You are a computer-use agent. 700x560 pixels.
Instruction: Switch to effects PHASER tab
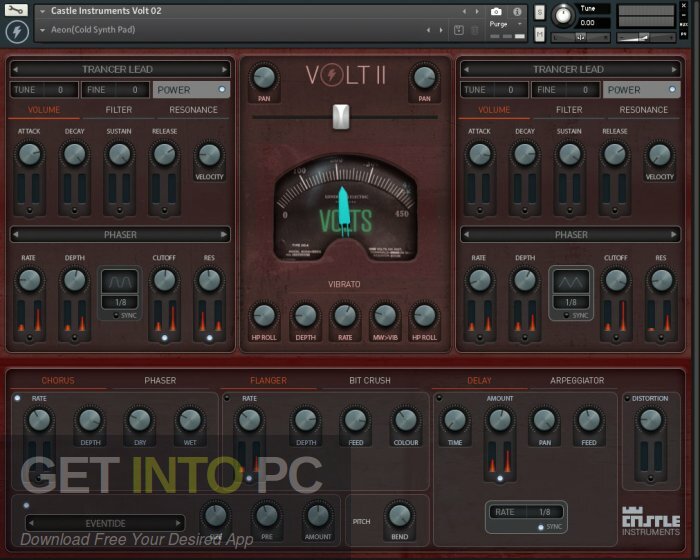point(160,380)
